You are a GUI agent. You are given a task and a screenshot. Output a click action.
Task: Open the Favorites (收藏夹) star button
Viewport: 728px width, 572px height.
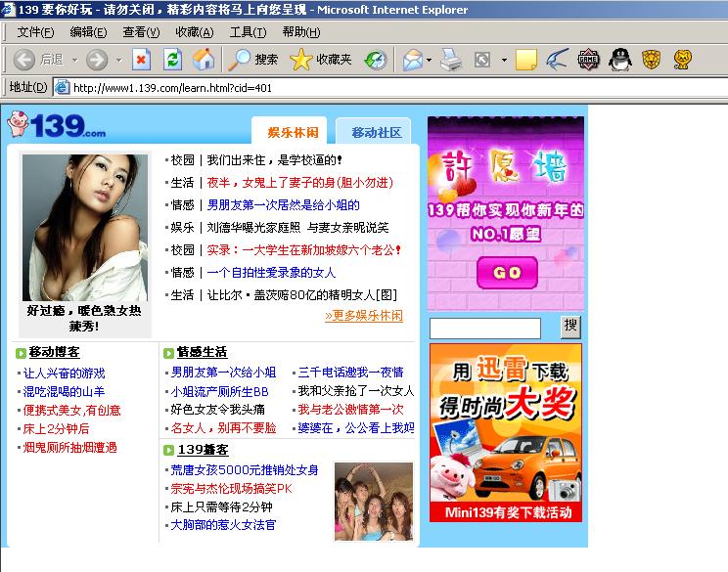pyautogui.click(x=320, y=60)
